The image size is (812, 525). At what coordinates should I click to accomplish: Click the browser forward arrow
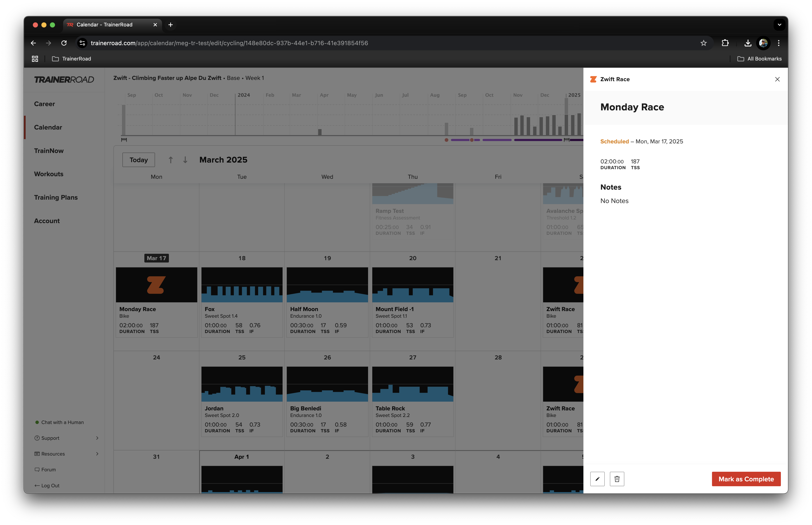pyautogui.click(x=48, y=43)
